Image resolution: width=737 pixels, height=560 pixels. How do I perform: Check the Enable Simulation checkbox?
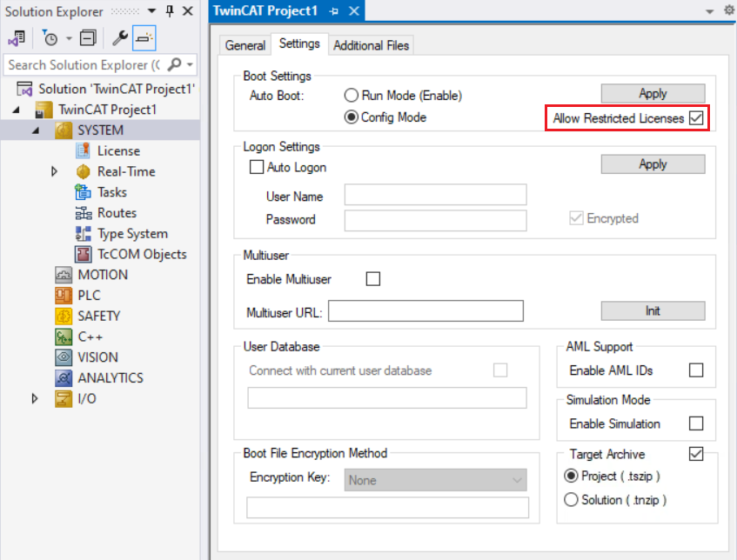click(x=696, y=423)
